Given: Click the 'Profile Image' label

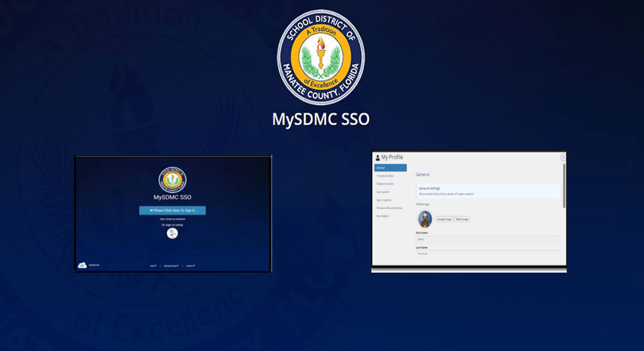Looking at the screenshot, I should [x=422, y=204].
